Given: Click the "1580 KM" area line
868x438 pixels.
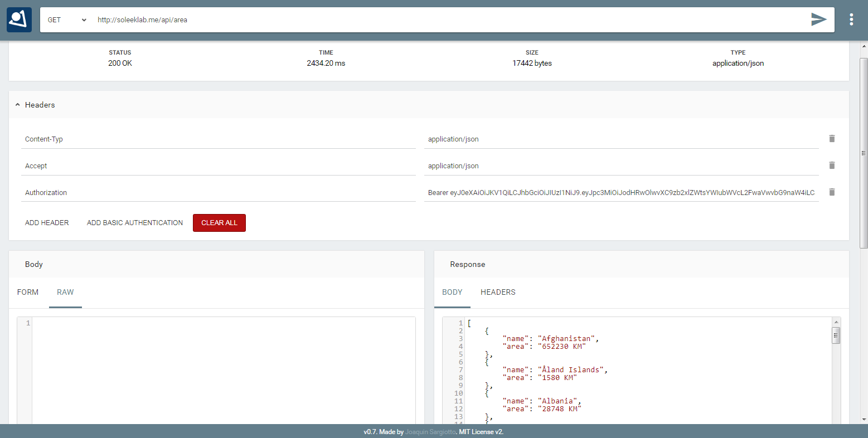Looking at the screenshot, I should click(x=540, y=378).
